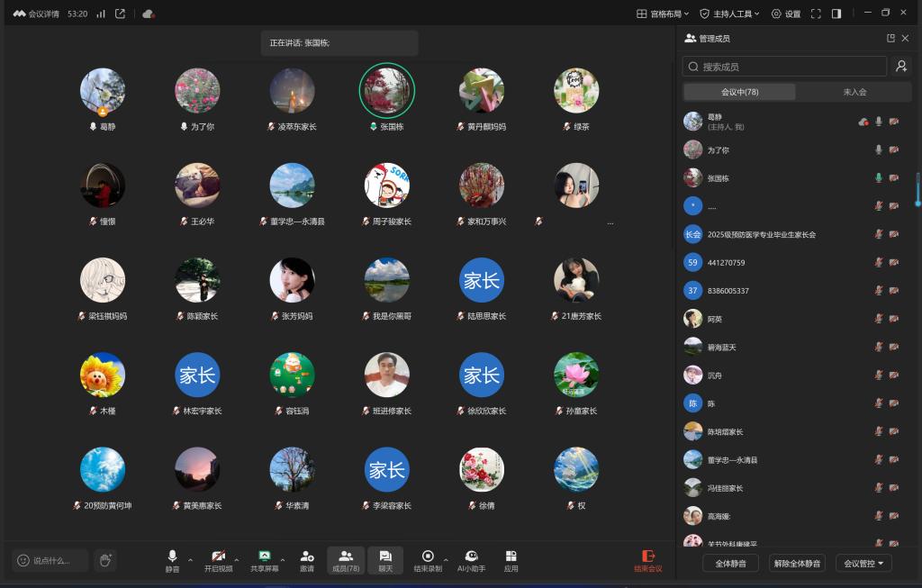This screenshot has height=588, width=922.
Task: Pop out the 管理成员 panel
Action: point(890,39)
